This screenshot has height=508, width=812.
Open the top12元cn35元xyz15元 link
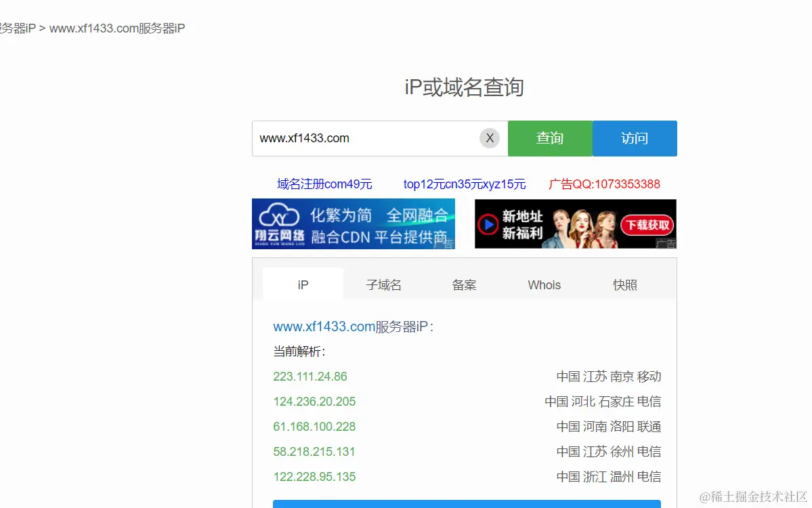click(465, 184)
